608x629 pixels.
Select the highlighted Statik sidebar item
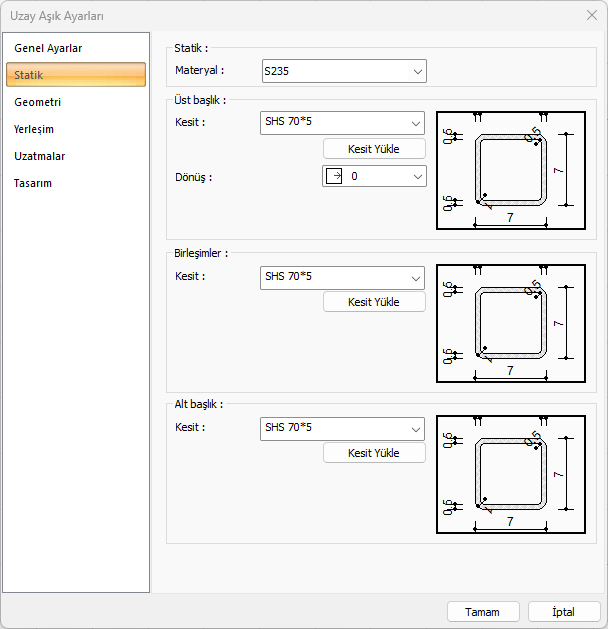[x=76, y=75]
